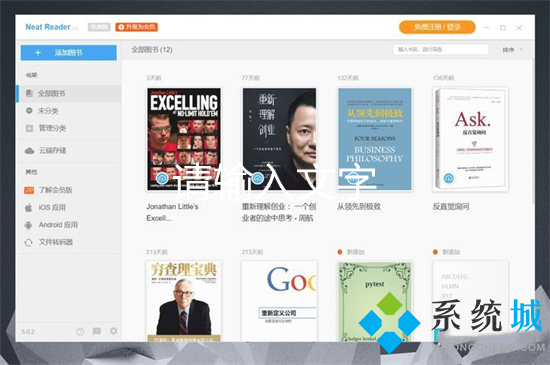
Task: Cloud upload icon on Excelling book cover
Action: pyautogui.click(x=162, y=178)
